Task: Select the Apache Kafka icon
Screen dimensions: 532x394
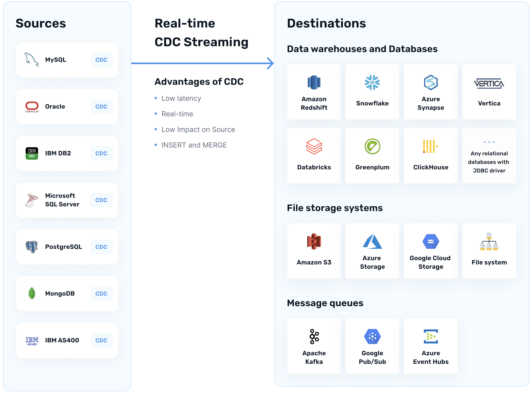Action: pyautogui.click(x=314, y=337)
